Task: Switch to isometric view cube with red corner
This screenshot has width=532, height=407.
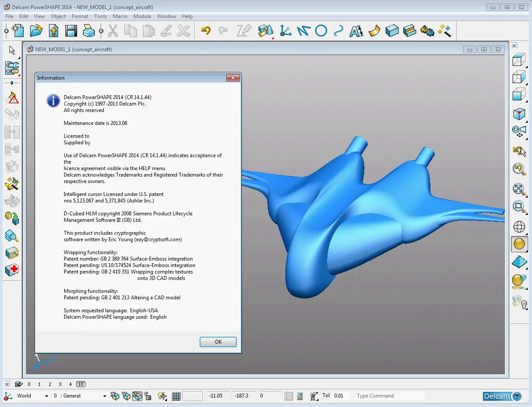Action: [519, 114]
